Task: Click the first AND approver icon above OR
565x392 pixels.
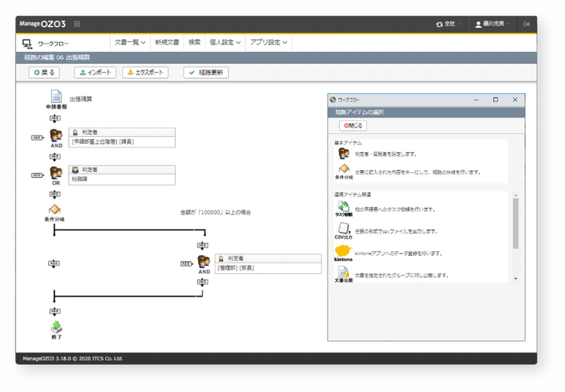Action: (56, 135)
